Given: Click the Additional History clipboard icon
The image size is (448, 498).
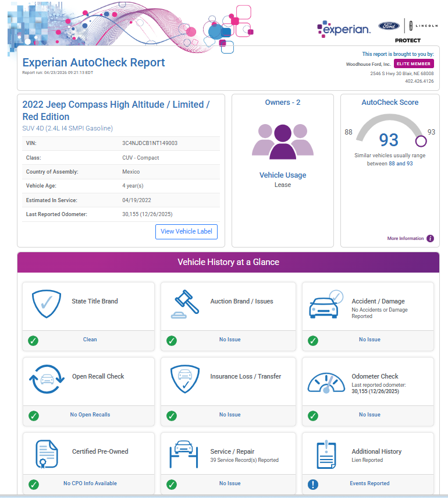Looking at the screenshot, I should pos(326,454).
